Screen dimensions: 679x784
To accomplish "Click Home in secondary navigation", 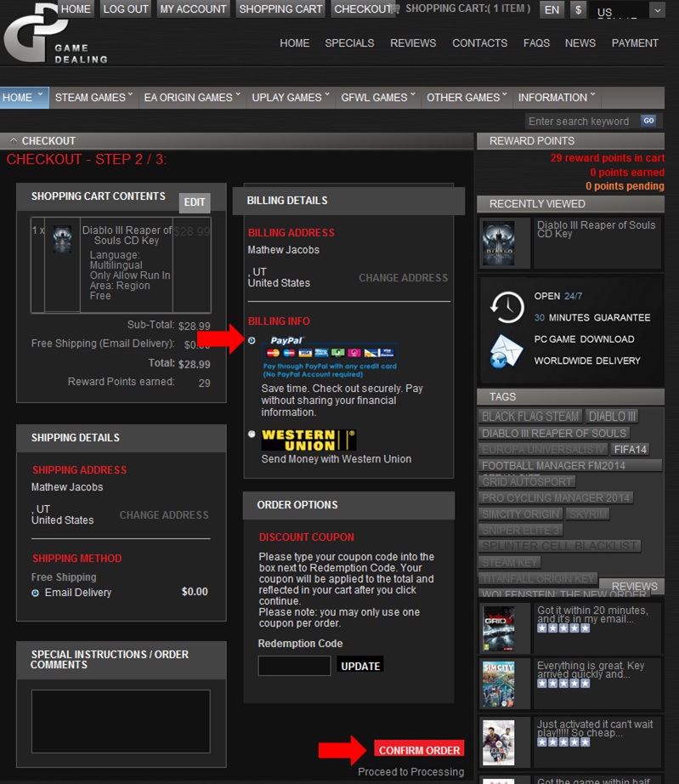I will [x=294, y=43].
